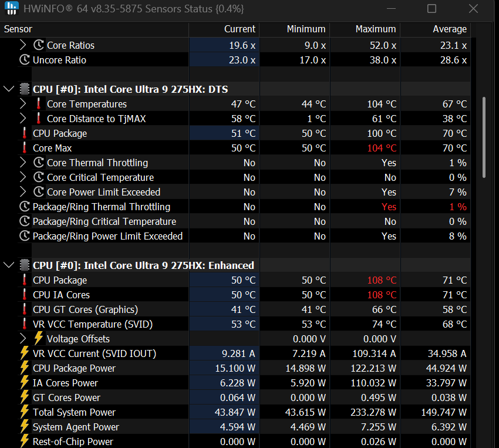499x448 pixels.
Task: Click thermometer icon beside DTS CPU Package
Action: pyautogui.click(x=25, y=133)
